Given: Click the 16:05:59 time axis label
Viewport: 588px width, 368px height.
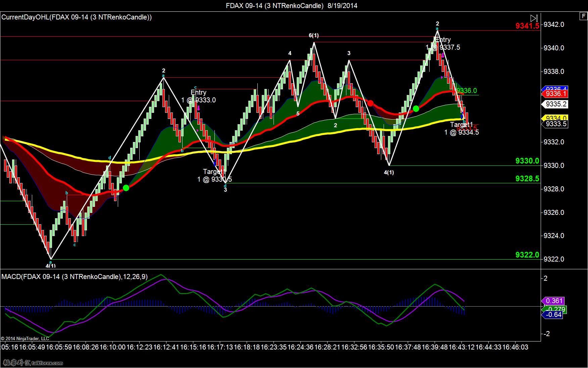Looking at the screenshot, I should (59, 347).
